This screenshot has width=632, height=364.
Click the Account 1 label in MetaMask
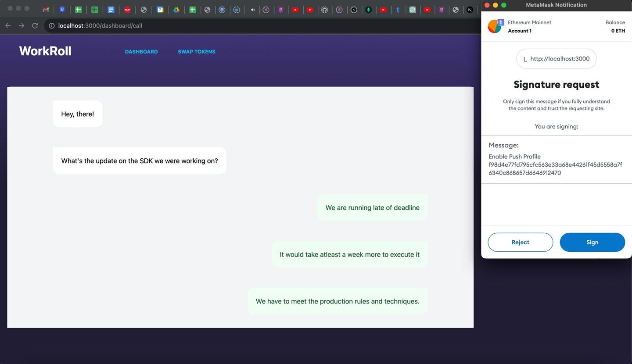pos(520,31)
